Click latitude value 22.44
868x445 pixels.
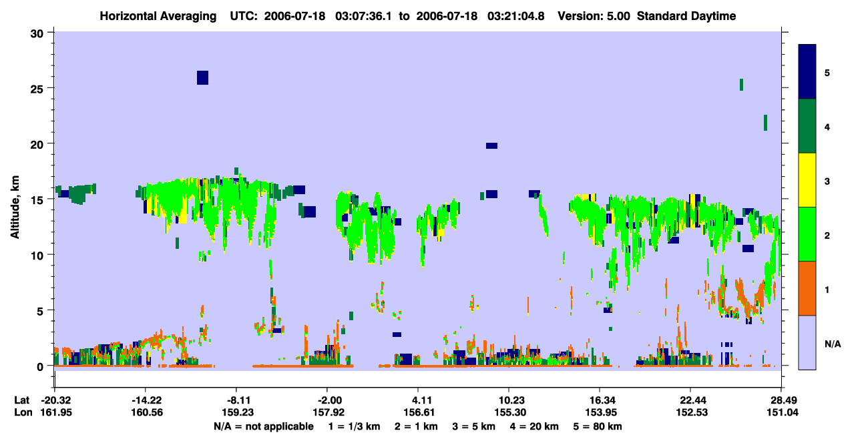[690, 400]
